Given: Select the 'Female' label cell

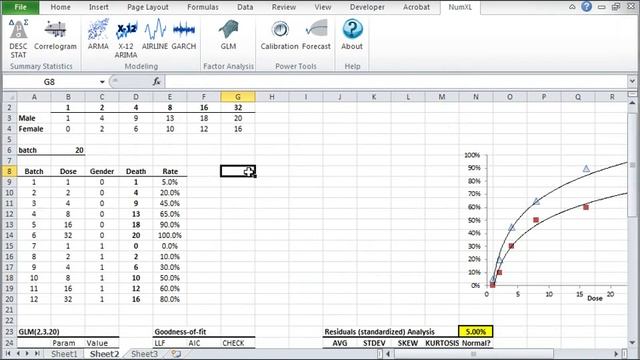Looking at the screenshot, I should 34,129.
